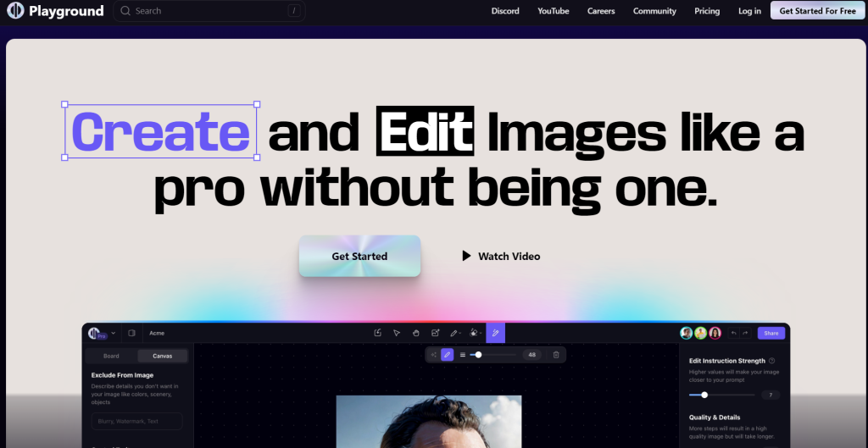868x448 pixels.
Task: Select the fill bucket tool
Action: (x=473, y=333)
